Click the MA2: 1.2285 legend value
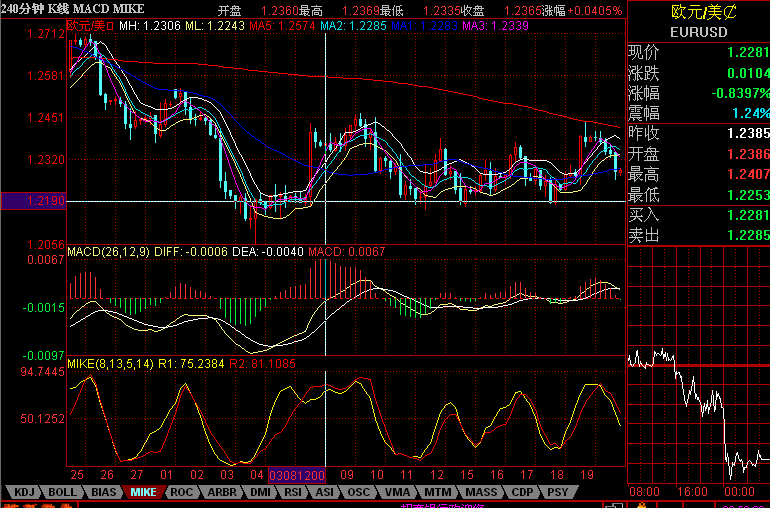 point(353,26)
